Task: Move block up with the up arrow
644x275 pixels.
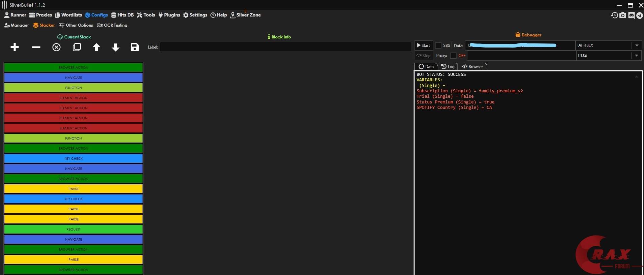Action: coord(96,48)
